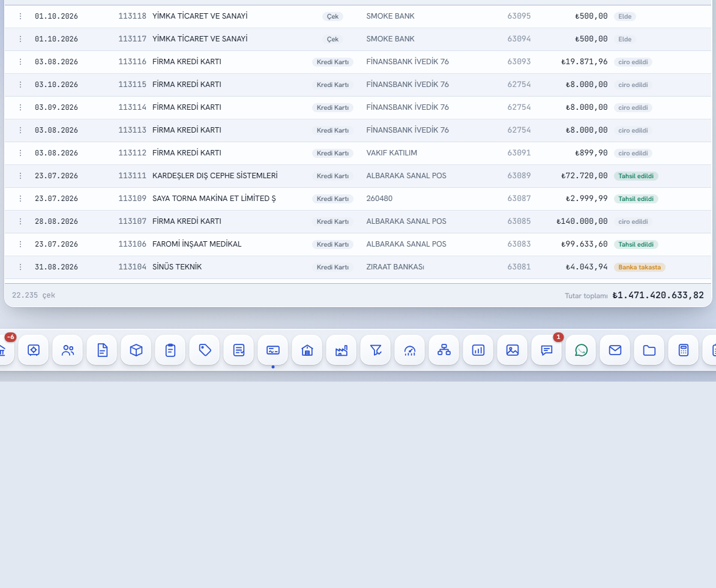The height and width of the screenshot is (588, 716).
Task: Click the 'Çek' type badge on row 113117
Action: (x=332, y=39)
